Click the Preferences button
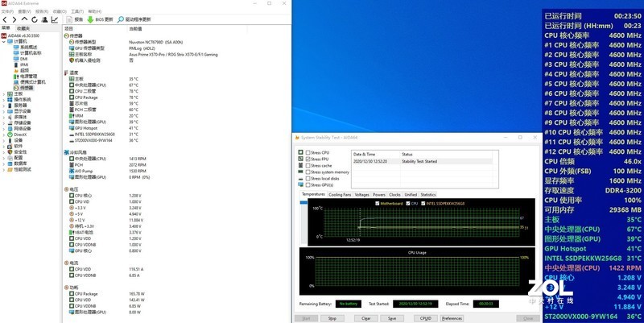The image size is (644, 323). [x=452, y=318]
